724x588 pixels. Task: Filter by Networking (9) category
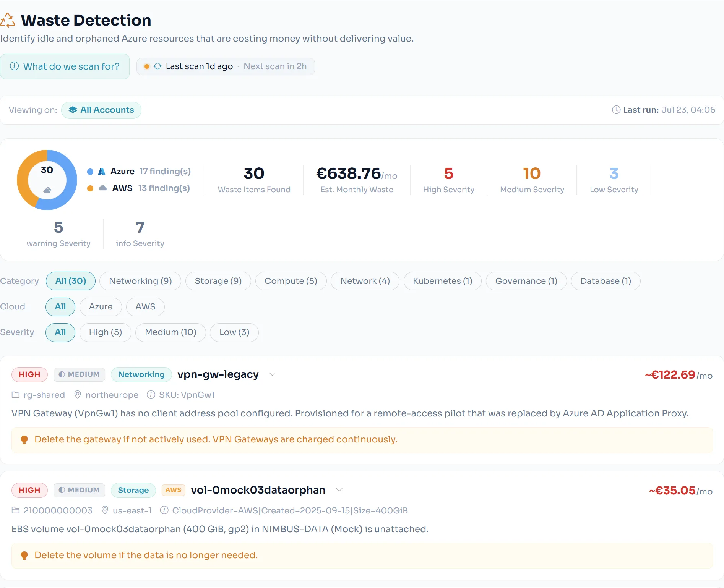pos(140,281)
